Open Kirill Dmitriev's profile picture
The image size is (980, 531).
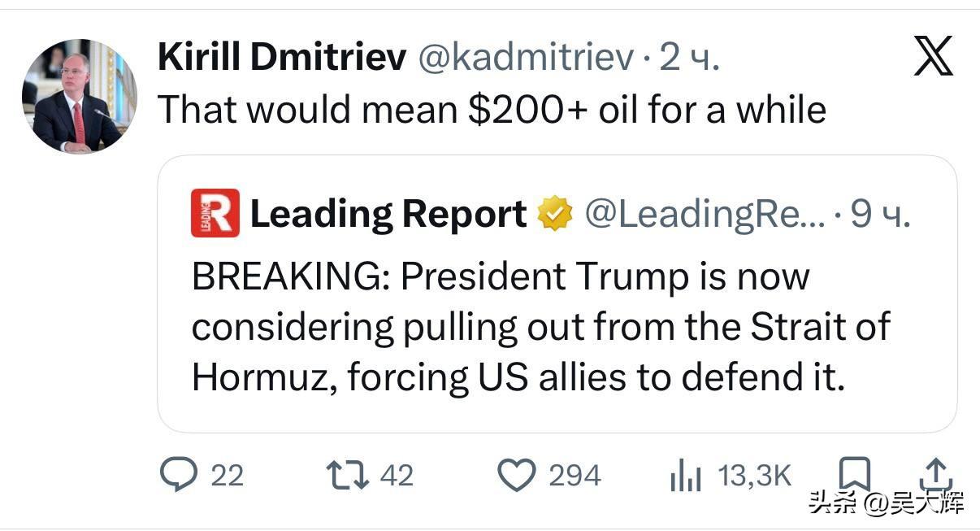coord(79,96)
